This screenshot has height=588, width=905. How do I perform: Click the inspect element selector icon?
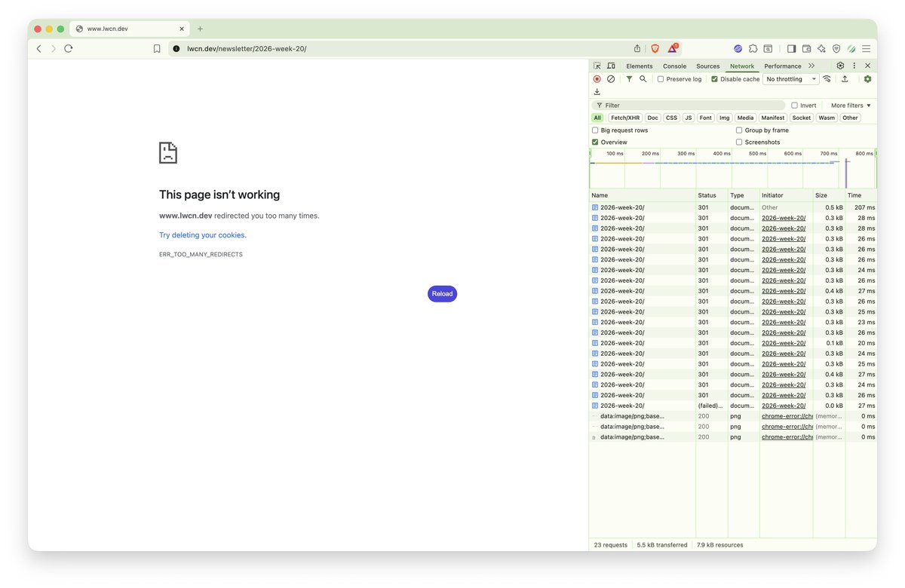click(x=597, y=66)
